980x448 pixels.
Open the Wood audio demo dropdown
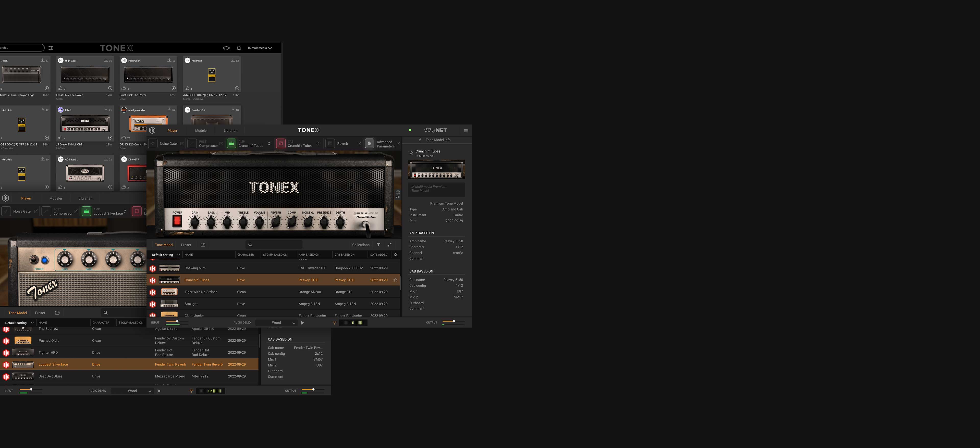tap(277, 323)
